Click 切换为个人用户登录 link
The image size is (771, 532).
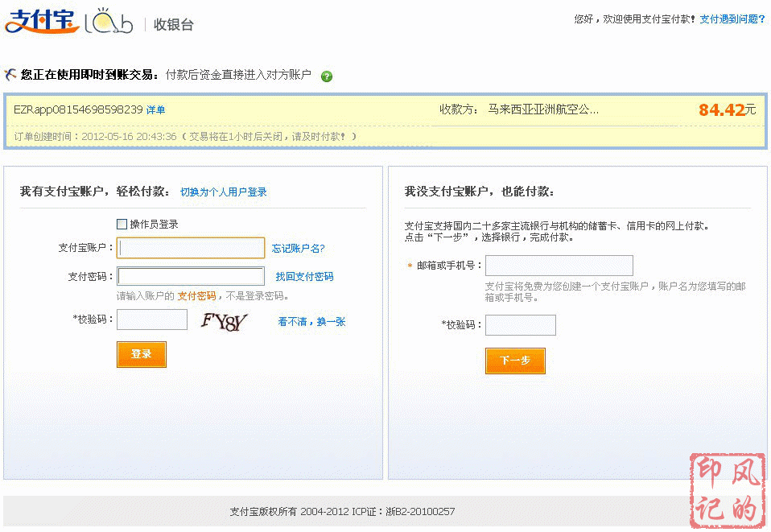point(223,192)
